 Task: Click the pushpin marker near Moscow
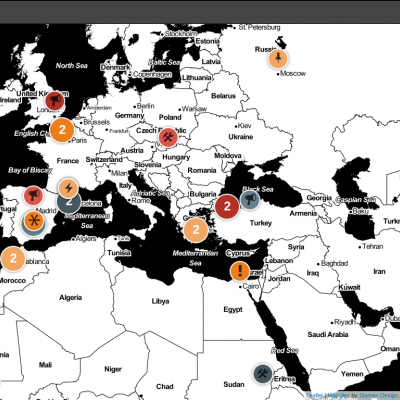click(278, 59)
